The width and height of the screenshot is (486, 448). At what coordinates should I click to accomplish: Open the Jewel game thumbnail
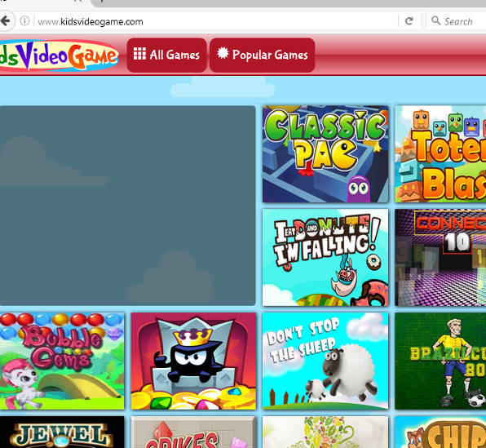tap(62, 432)
